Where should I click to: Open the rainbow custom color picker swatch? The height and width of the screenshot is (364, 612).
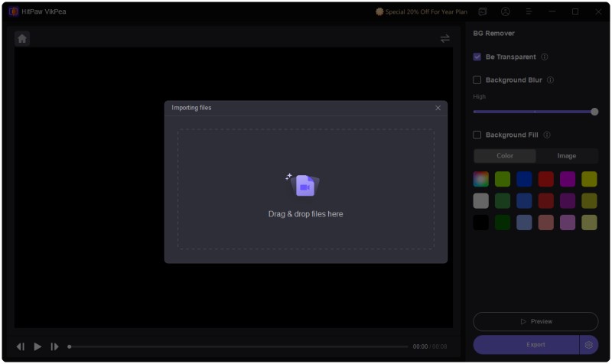[x=480, y=180]
